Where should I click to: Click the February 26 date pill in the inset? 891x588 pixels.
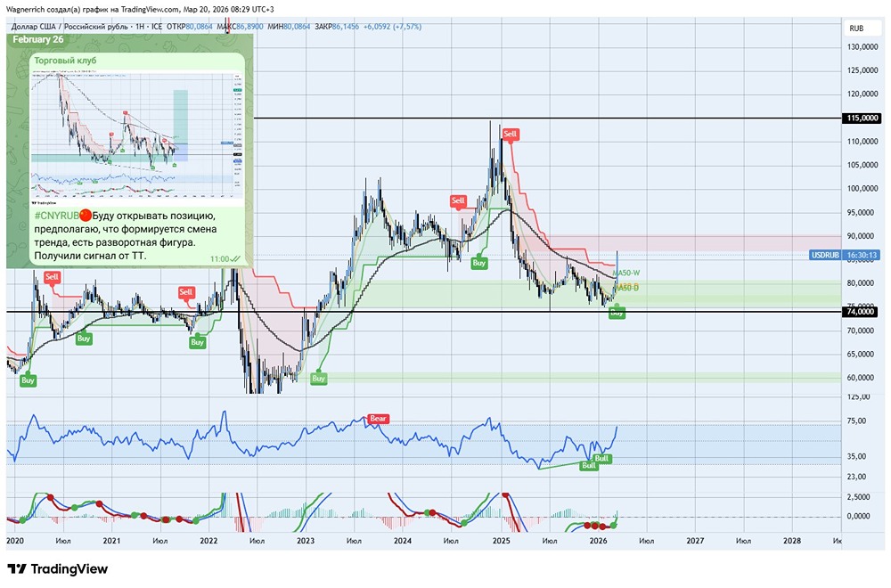38,39
